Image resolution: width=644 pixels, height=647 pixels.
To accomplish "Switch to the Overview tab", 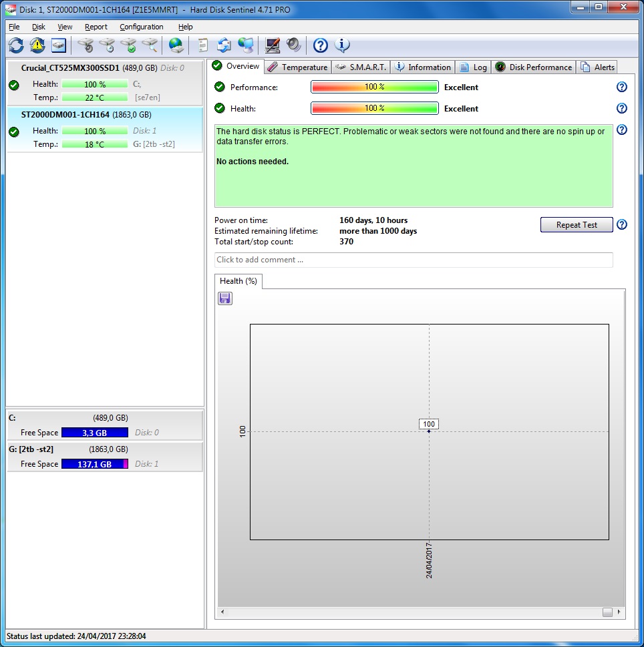I will (x=236, y=66).
